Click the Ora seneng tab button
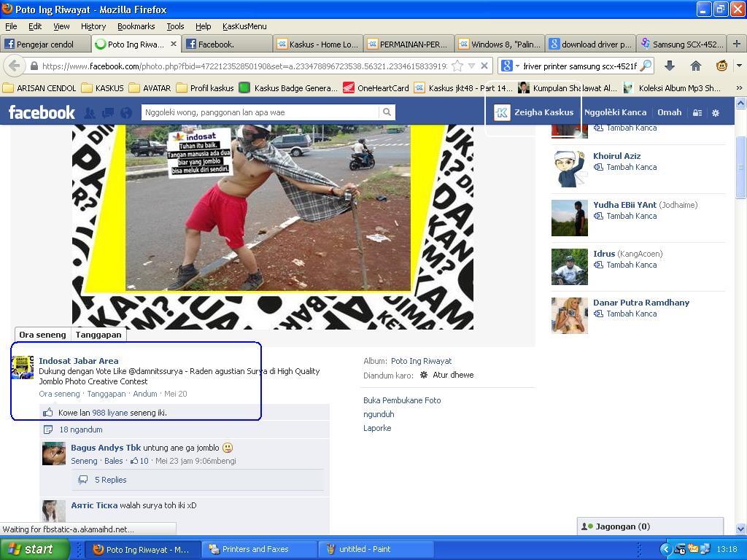Image resolution: width=747 pixels, height=560 pixels. [42, 335]
